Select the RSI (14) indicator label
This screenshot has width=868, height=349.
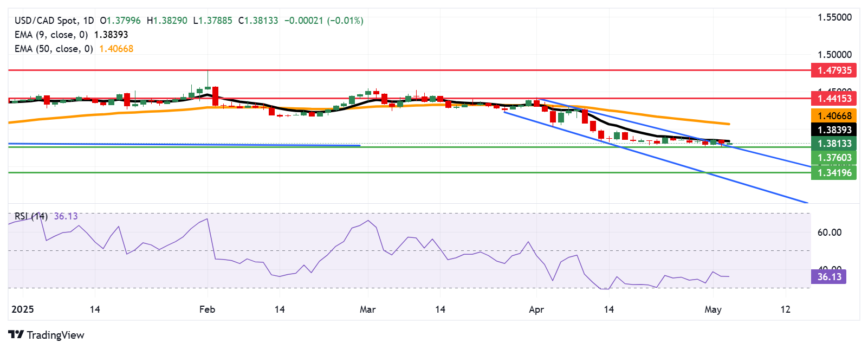pos(31,216)
